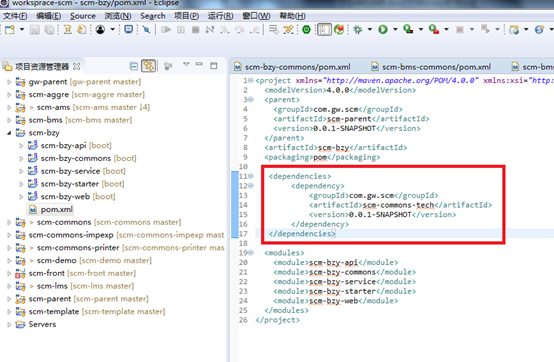
Task: Click the Step Into debug icon
Action: 225,30
